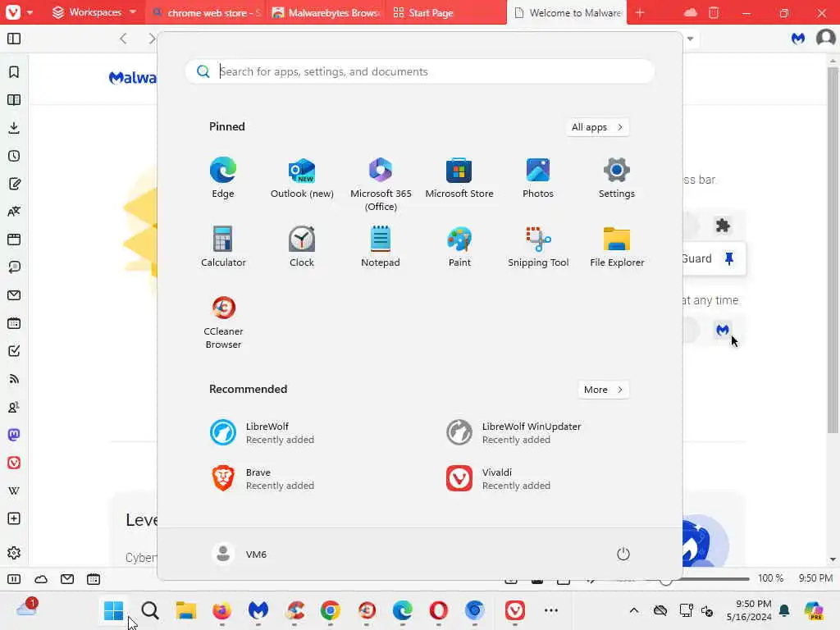The image size is (840, 630).
Task: Click Malwarebytes extension toolbar icon
Action: (x=798, y=39)
